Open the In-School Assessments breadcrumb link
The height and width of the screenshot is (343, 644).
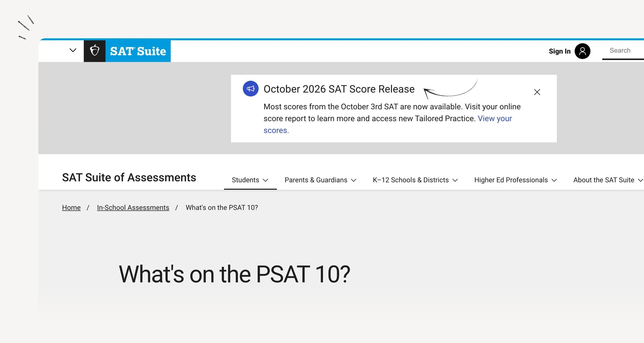click(133, 207)
